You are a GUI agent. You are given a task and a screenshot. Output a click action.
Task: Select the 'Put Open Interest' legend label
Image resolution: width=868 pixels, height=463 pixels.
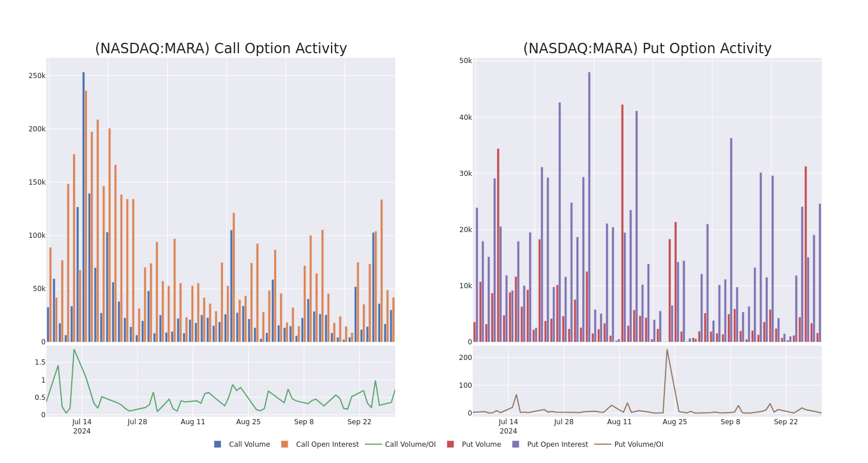coord(557,444)
